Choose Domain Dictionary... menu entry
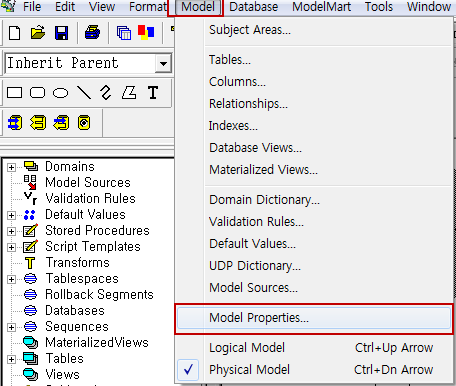Image resolution: width=456 pixels, height=386 pixels. (x=313, y=200)
